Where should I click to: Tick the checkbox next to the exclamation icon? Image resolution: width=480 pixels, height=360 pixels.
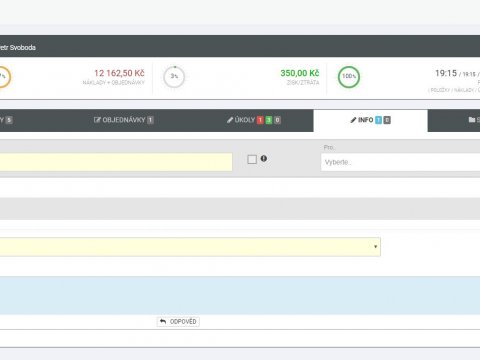tap(252, 159)
